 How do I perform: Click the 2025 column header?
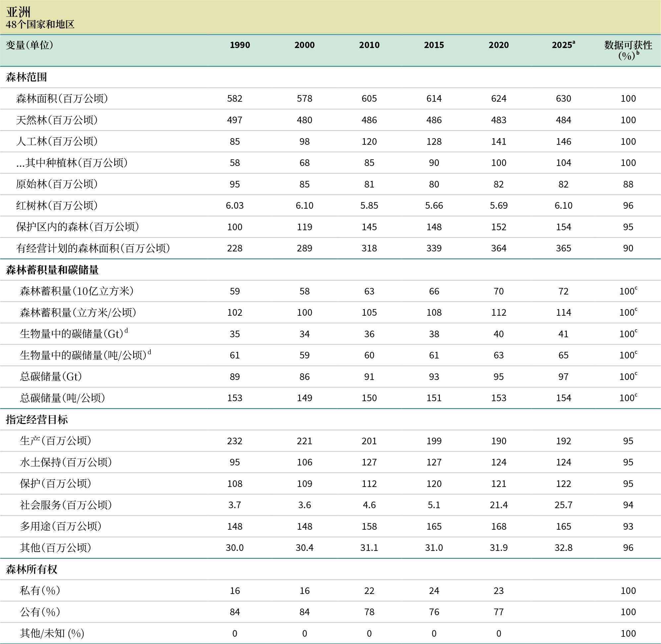[563, 45]
